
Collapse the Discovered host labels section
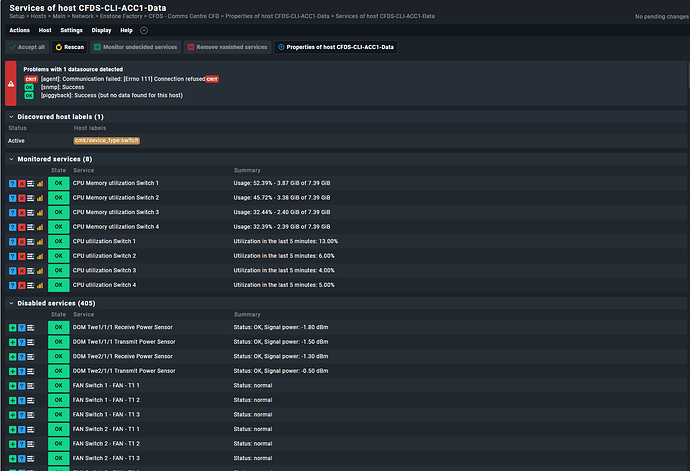tap(11, 117)
